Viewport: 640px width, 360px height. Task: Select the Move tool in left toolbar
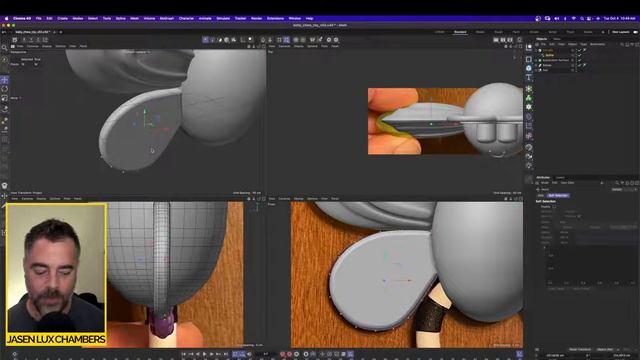(4, 80)
